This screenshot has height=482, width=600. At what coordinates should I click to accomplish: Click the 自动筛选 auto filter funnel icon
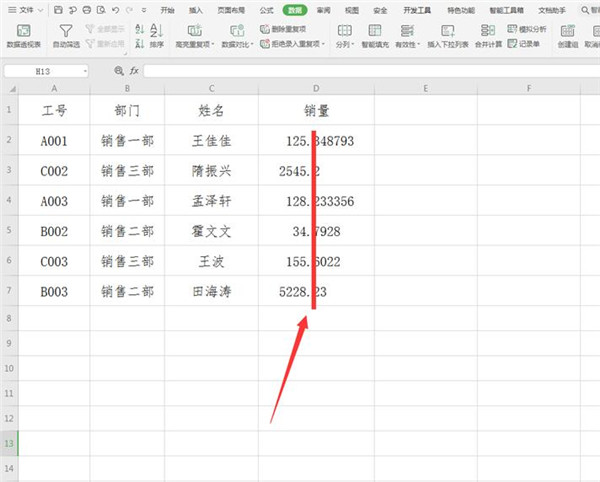pos(65,32)
